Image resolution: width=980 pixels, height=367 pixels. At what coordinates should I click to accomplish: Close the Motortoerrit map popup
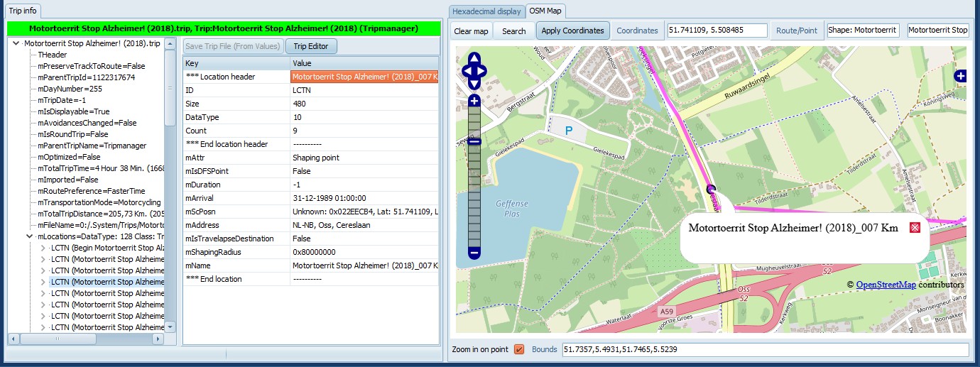(x=915, y=227)
